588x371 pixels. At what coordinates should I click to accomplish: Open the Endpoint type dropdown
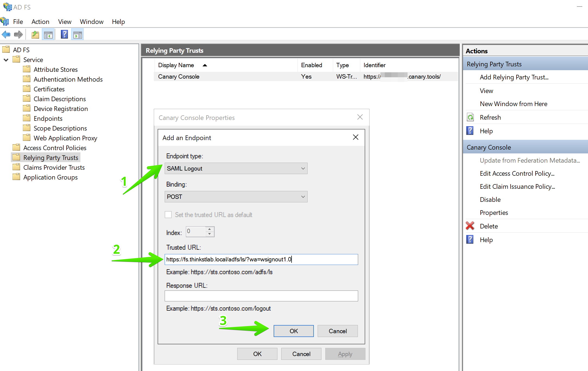[236, 168]
